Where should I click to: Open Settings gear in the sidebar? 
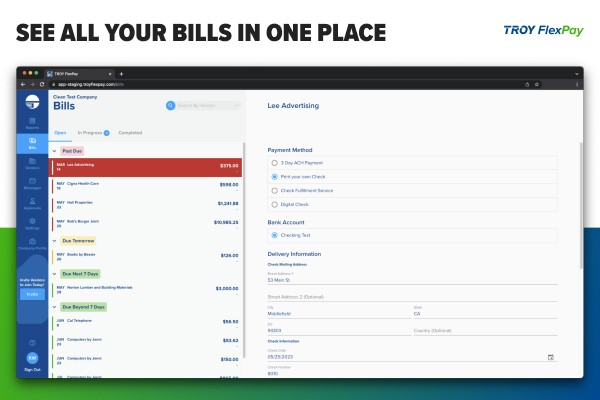[33, 224]
